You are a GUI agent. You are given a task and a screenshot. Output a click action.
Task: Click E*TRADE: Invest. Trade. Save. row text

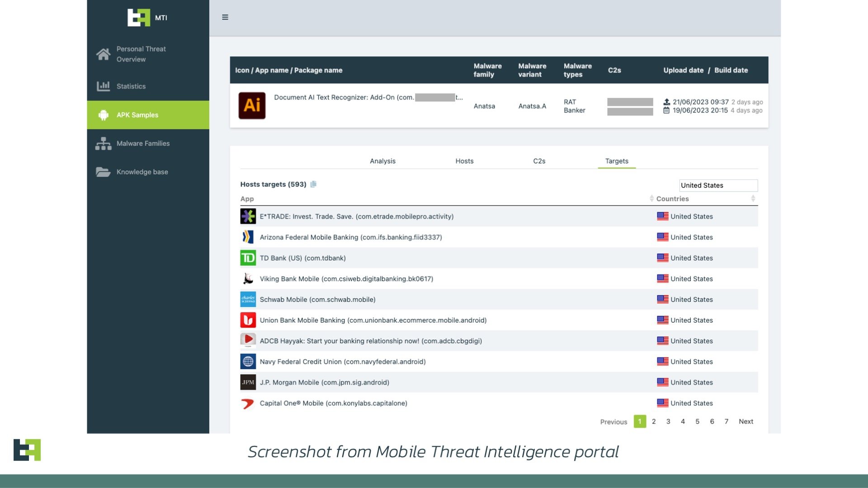356,216
